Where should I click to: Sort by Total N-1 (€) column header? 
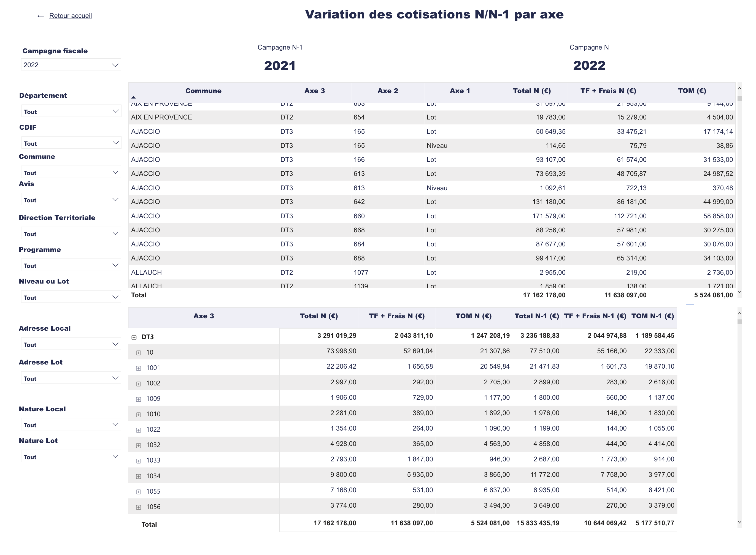click(536, 316)
